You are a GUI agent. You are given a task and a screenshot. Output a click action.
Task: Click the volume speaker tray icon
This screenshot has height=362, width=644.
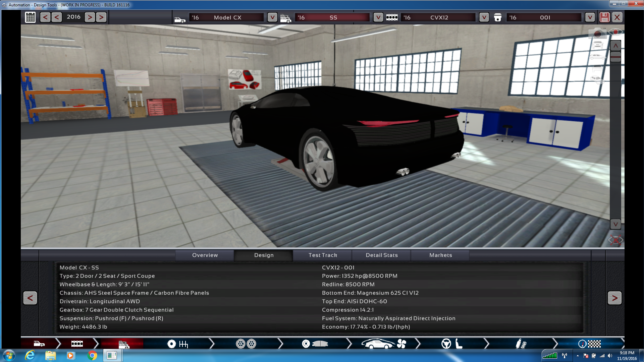(610, 356)
